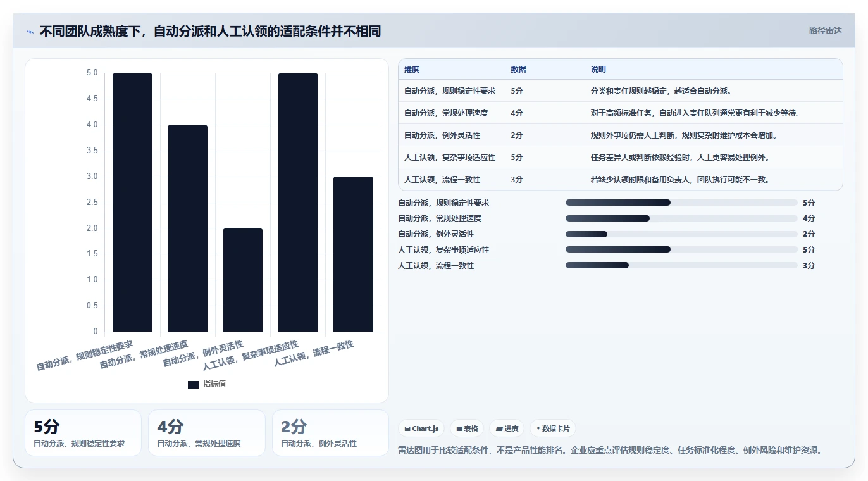868x481 pixels.
Task: Click the progress-list label 人工认领，复杂事项适应性
Action: tap(443, 250)
